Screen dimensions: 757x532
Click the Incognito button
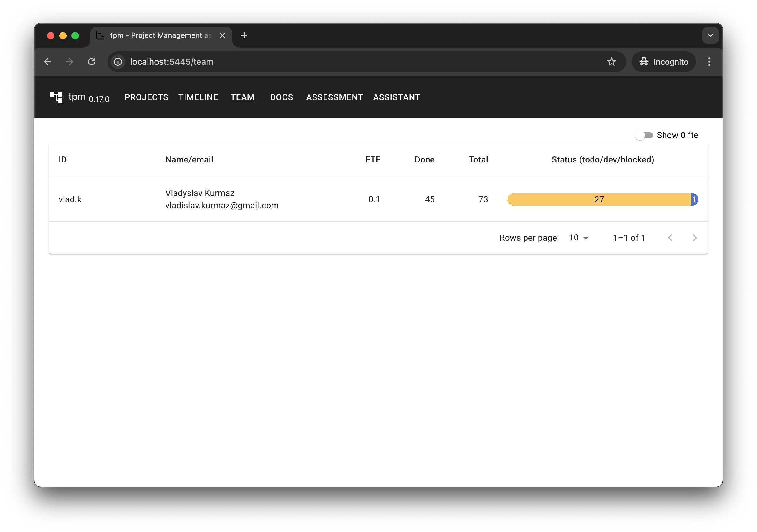[663, 62]
